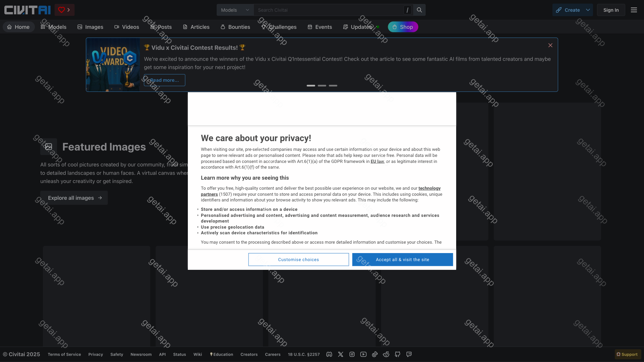Open the Bounties tab
Image resolution: width=644 pixels, height=362 pixels.
tap(235, 27)
